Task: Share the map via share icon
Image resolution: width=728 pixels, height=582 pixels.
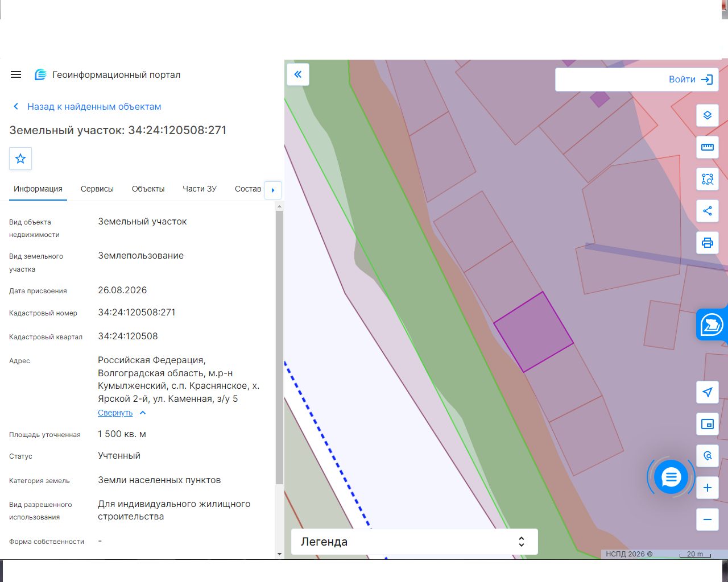Action: [708, 211]
